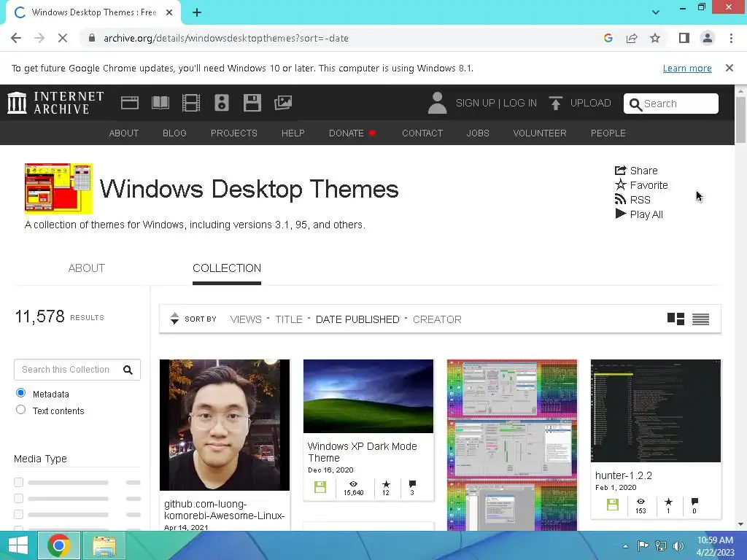This screenshot has width=747, height=560.
Task: Click the Windows Start button
Action: coord(18,545)
